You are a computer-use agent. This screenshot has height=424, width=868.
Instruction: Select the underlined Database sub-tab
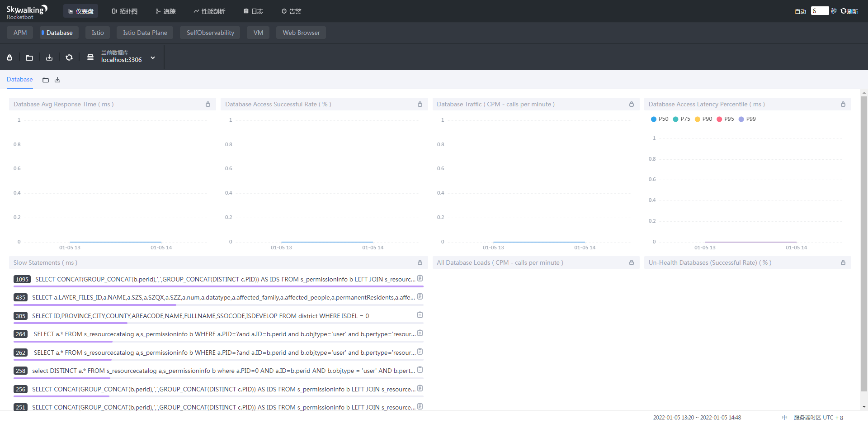20,80
